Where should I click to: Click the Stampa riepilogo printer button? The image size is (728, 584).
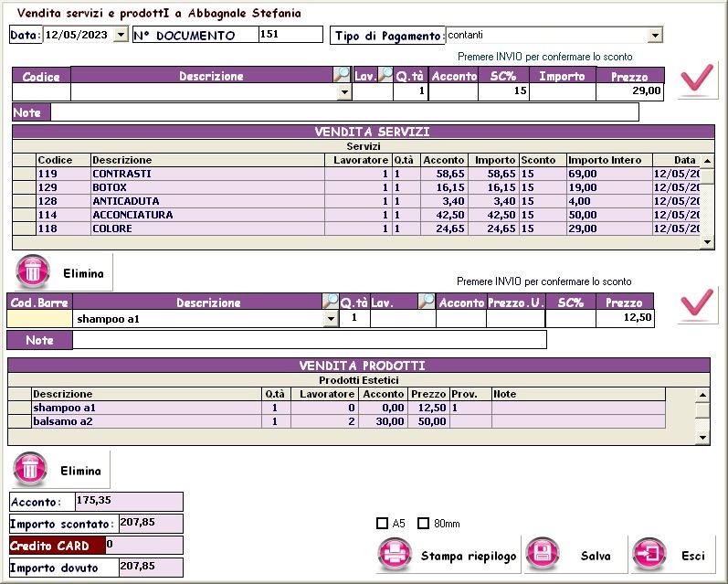448,555
